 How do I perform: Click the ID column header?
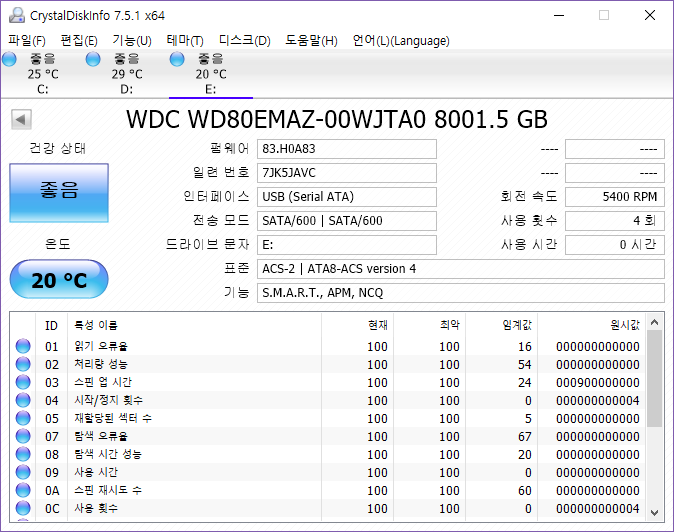pyautogui.click(x=52, y=326)
